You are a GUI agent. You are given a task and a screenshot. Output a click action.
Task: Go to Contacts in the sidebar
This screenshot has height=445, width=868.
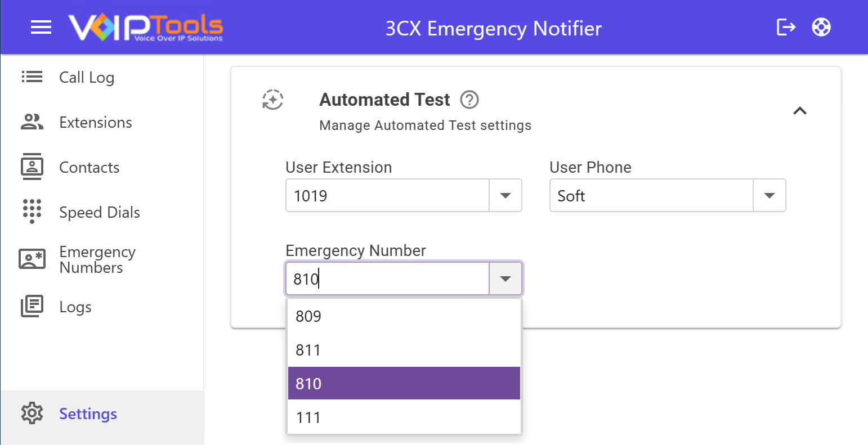click(89, 168)
